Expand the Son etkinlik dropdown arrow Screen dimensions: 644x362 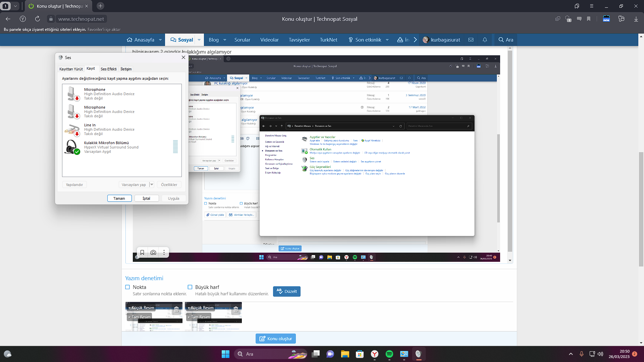click(x=387, y=40)
